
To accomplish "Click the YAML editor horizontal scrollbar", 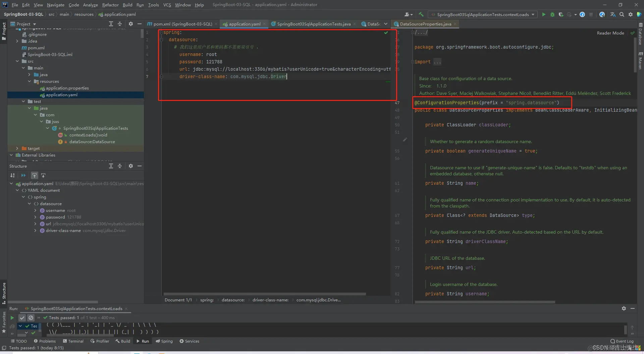I will [264, 294].
